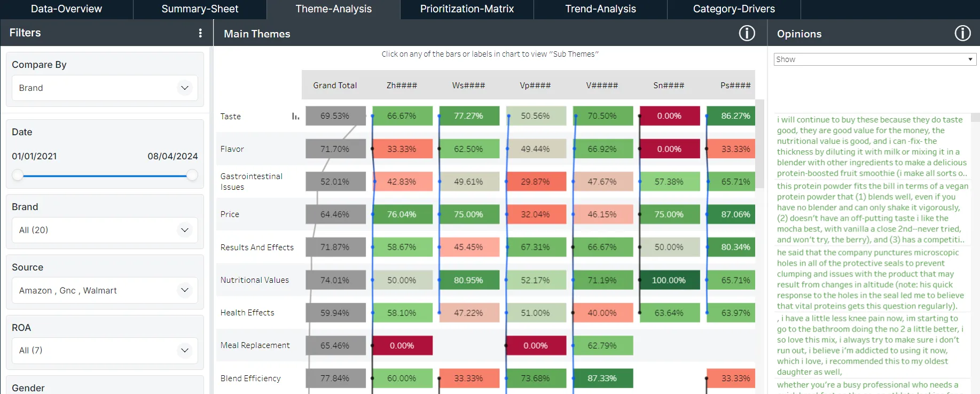
Task: Click the sort icon next to Taste
Action: pyautogui.click(x=296, y=115)
